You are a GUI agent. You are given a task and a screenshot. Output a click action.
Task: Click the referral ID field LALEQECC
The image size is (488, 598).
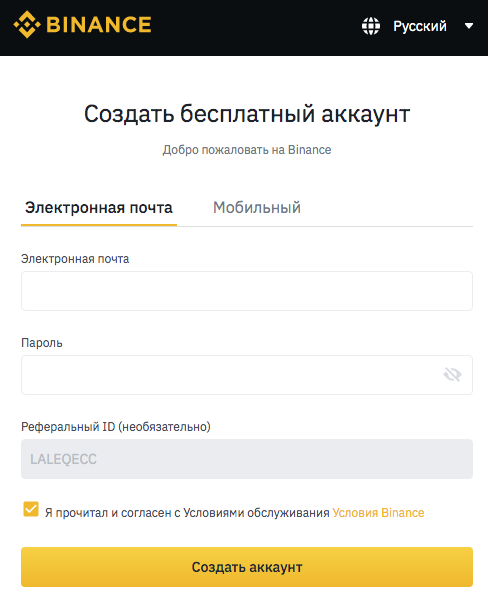click(247, 459)
